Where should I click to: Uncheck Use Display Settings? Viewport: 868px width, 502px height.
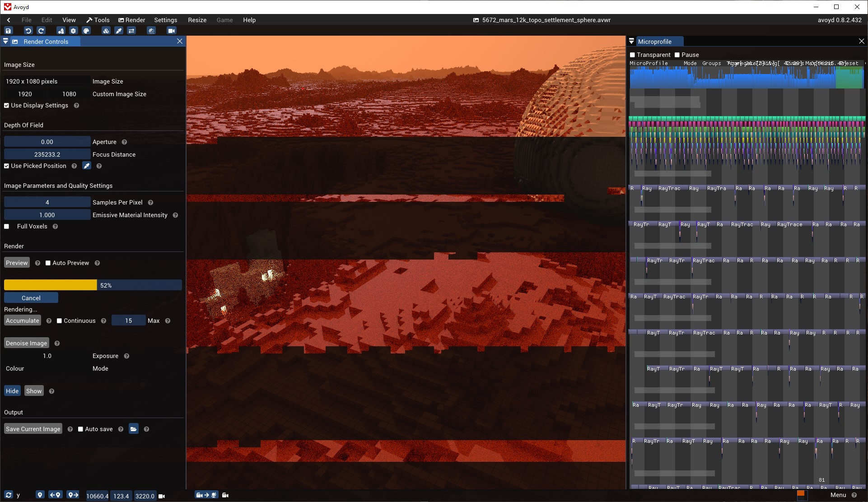[x=7, y=105]
